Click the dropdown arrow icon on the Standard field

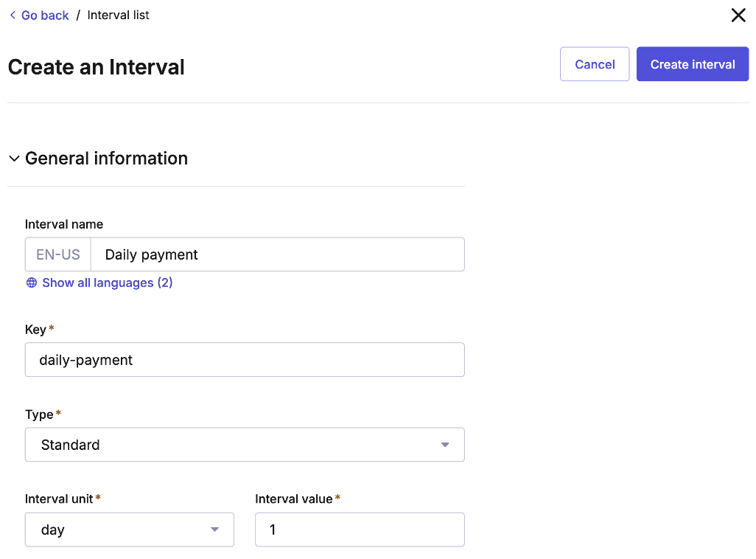[445, 445]
